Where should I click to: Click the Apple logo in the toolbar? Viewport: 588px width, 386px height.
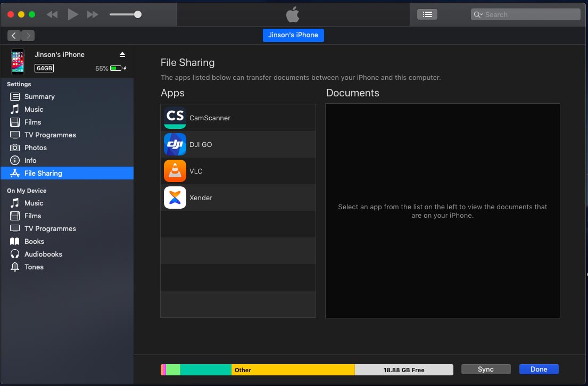click(x=293, y=14)
